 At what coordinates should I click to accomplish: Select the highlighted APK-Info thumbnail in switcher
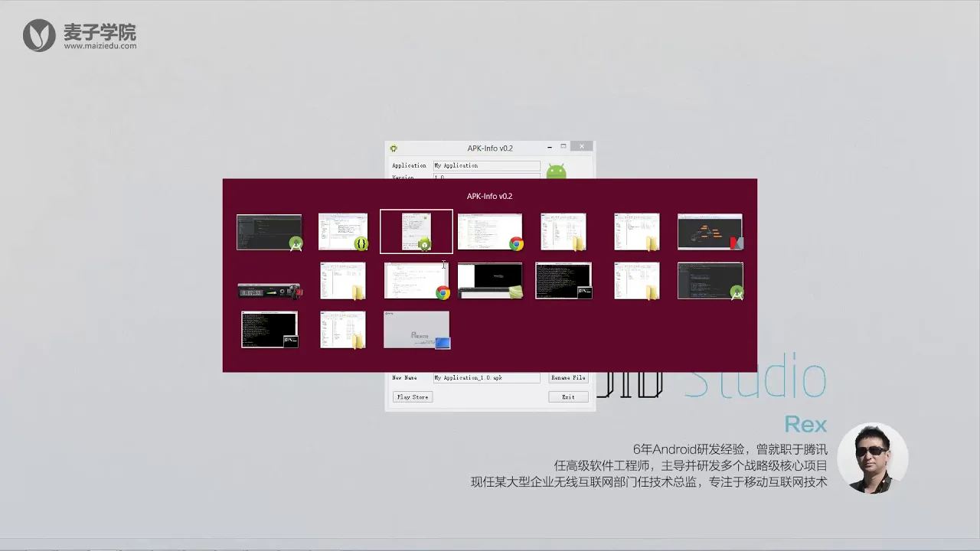point(416,232)
